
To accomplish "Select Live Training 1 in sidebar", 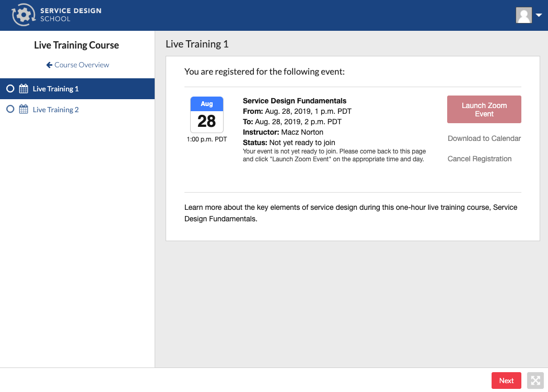I will click(x=55, y=89).
